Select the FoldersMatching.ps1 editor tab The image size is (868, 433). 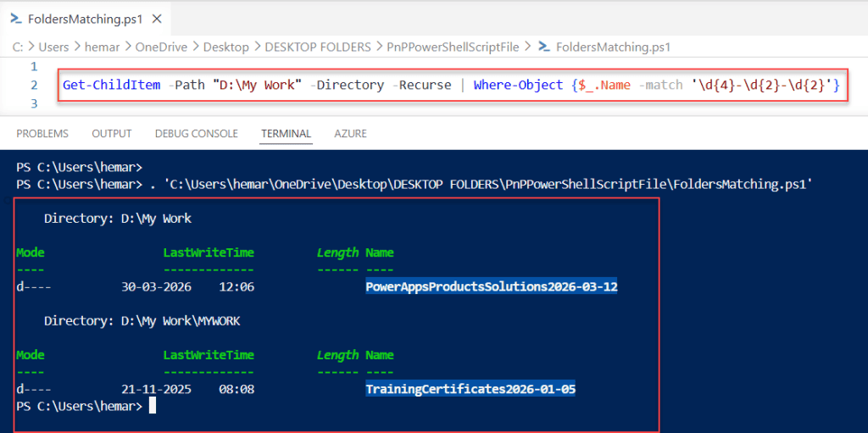pyautogui.click(x=86, y=19)
